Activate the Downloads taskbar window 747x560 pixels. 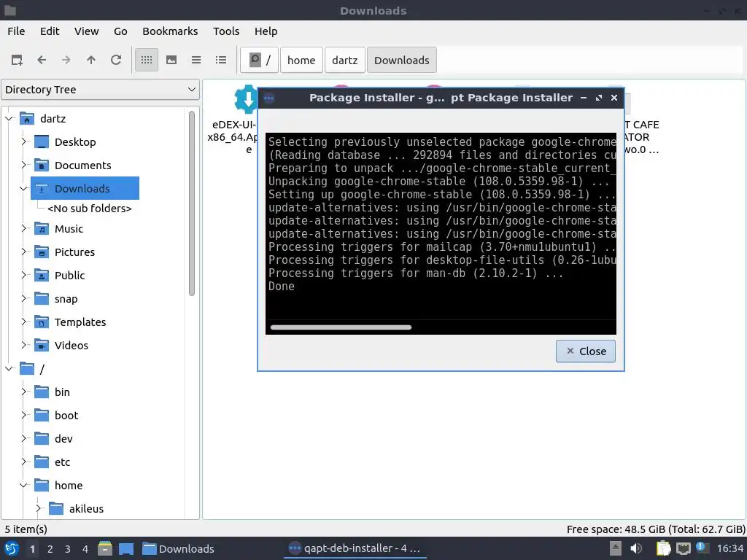(x=179, y=548)
